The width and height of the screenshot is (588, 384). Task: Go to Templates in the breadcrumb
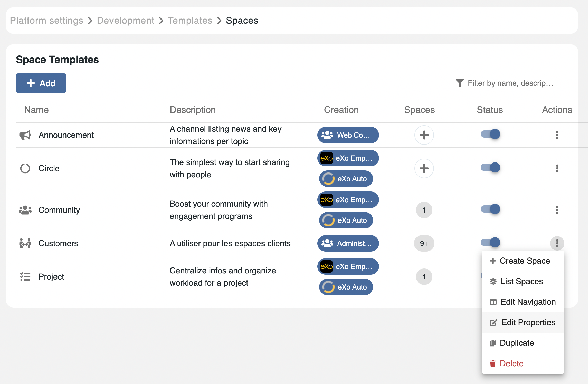190,21
